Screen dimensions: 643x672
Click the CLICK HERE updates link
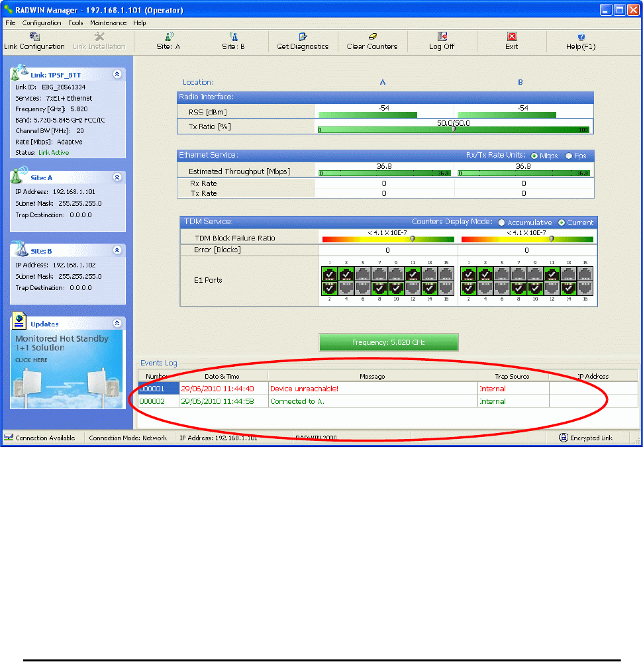click(x=31, y=360)
